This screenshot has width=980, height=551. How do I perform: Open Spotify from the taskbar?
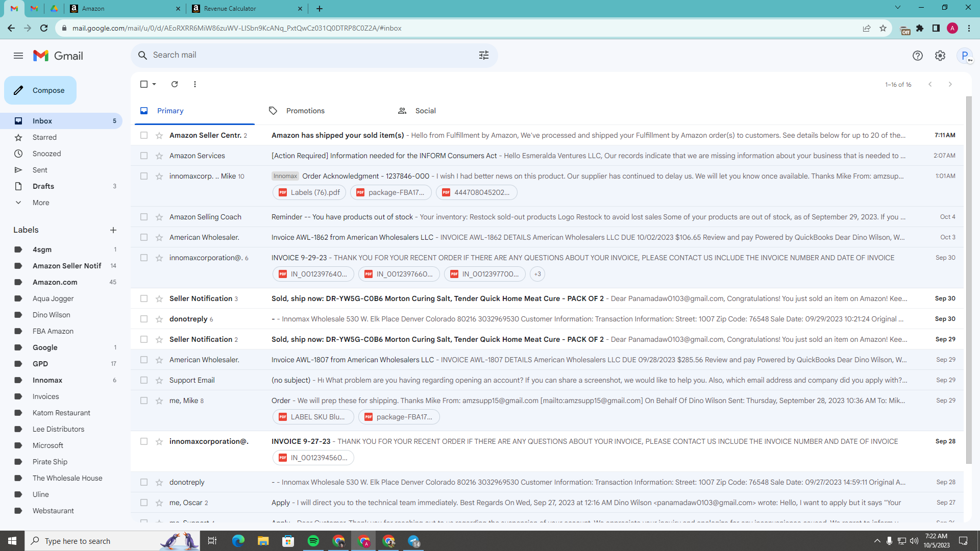pos(313,541)
